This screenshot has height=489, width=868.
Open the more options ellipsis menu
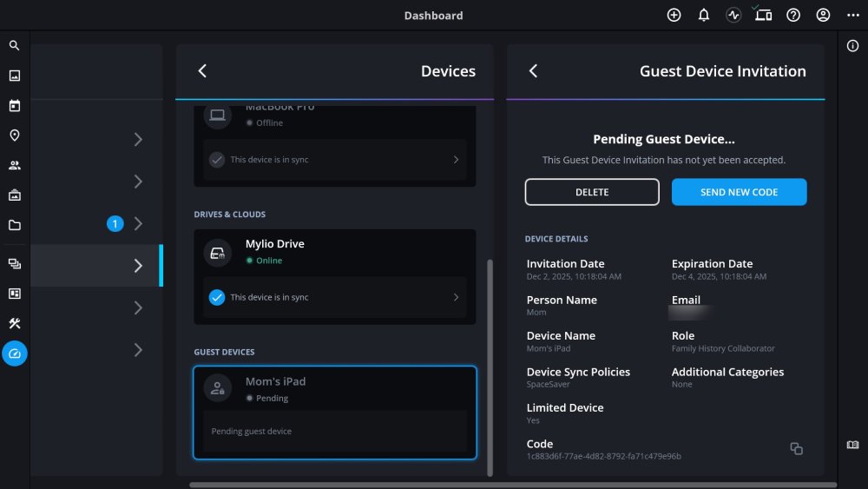pyautogui.click(x=853, y=15)
